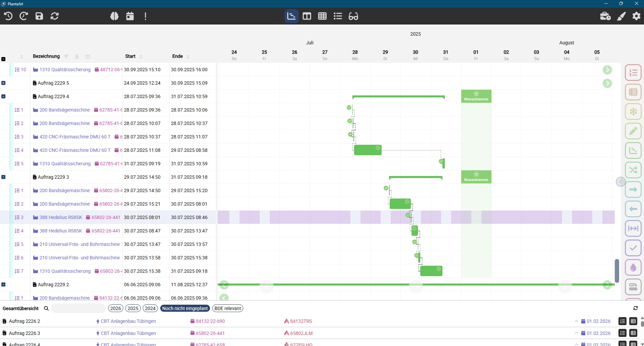Toggle the 'BDE relevant' filter chip

[x=228, y=308]
